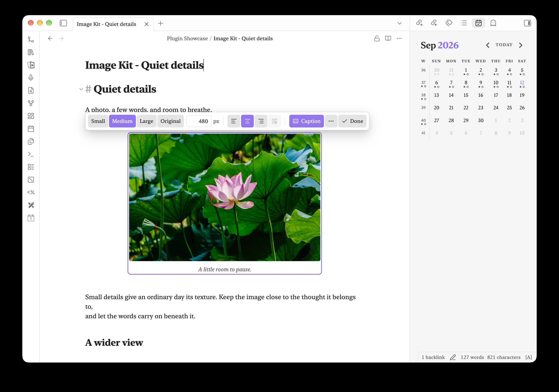Open tab list dropdown chevron
Screen dimensions: 559x392
coord(400,23)
